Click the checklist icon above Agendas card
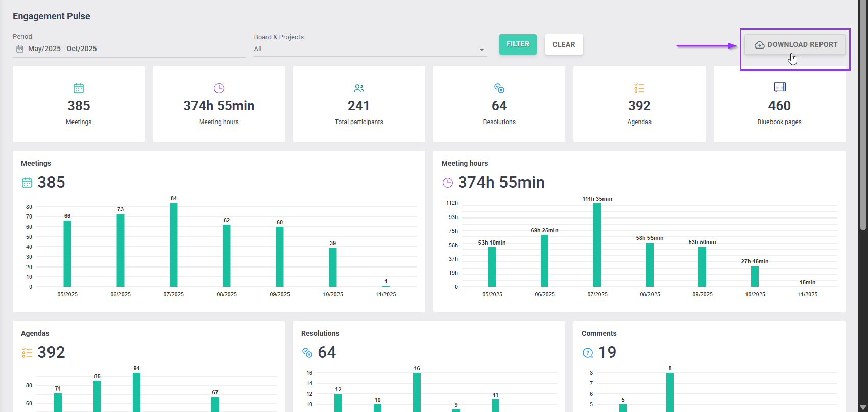This screenshot has width=868, height=412. [639, 88]
